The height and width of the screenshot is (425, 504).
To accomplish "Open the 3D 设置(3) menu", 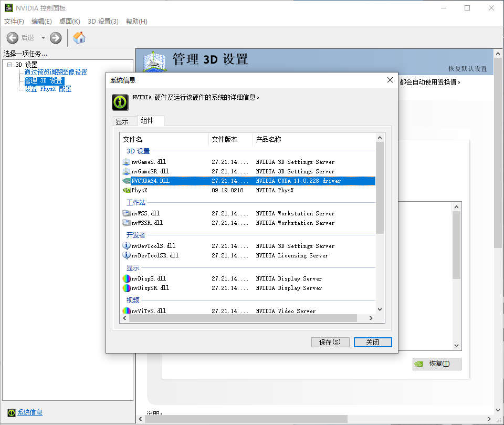I will (x=103, y=21).
